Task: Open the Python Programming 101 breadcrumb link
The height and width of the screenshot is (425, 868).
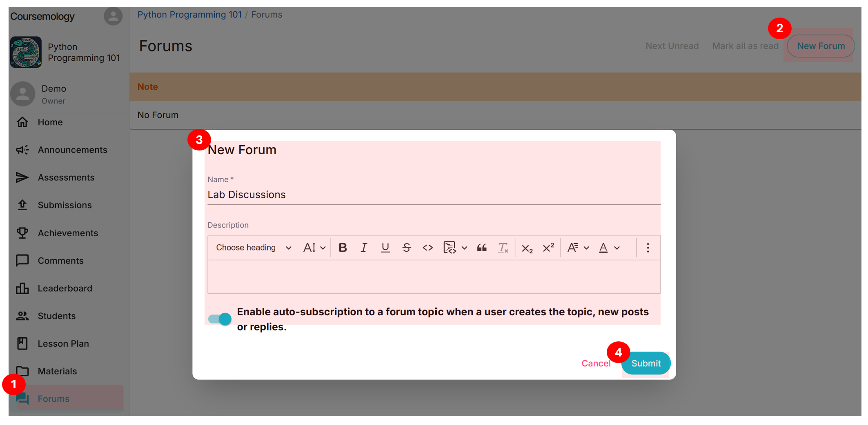Action: tap(189, 15)
